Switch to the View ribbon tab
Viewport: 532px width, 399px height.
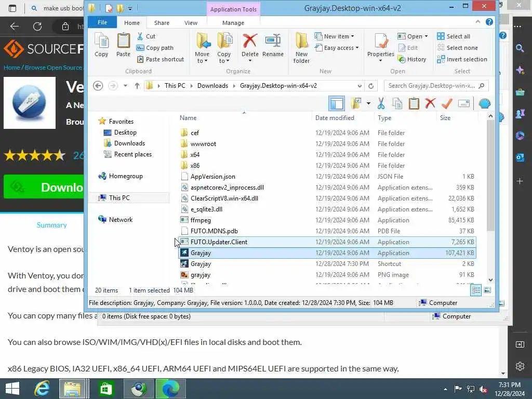click(191, 23)
